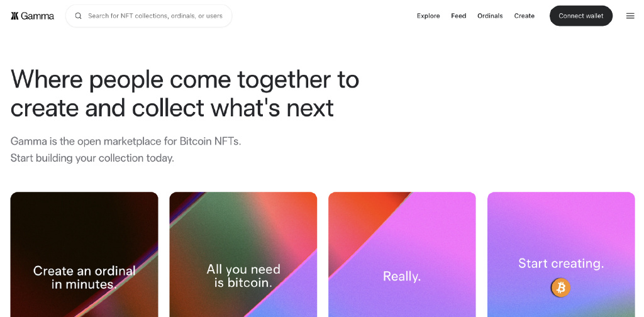Go to the Feed section
The width and height of the screenshot is (644, 317).
tap(458, 16)
